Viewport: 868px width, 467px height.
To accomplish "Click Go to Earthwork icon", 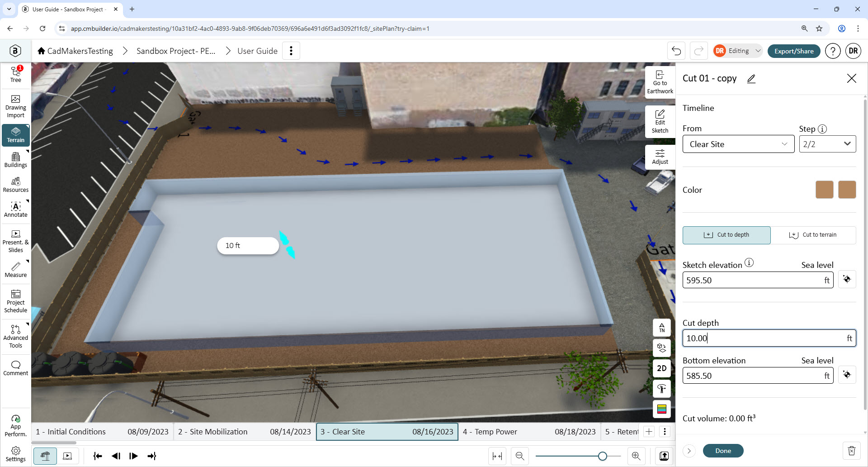I will pos(660,82).
